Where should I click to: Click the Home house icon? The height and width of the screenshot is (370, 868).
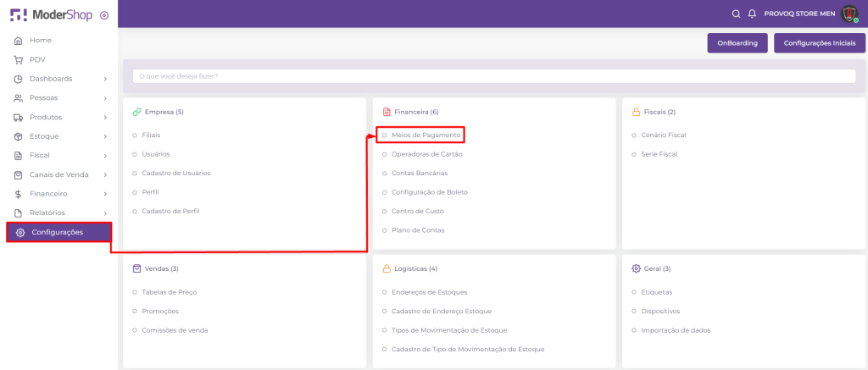coord(19,41)
